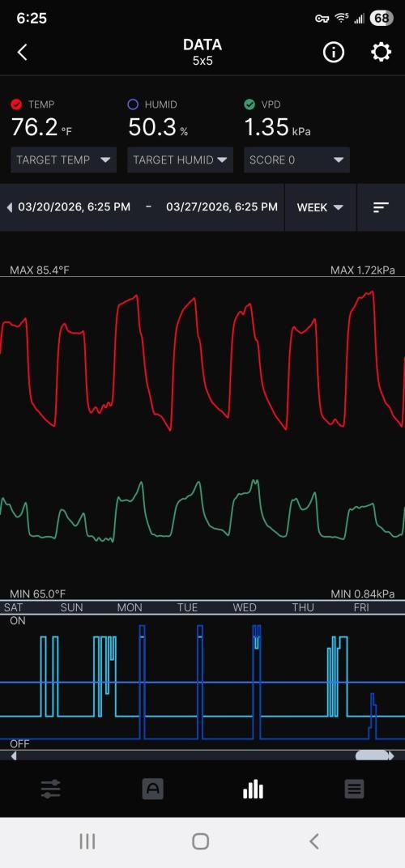Open the controls sliders tab icon
The image size is (405, 868).
pyautogui.click(x=51, y=789)
